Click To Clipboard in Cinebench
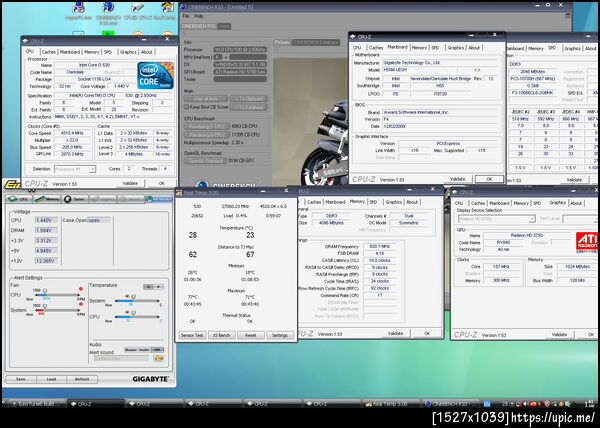Screen dimensions: 600x428 pos(248,99)
